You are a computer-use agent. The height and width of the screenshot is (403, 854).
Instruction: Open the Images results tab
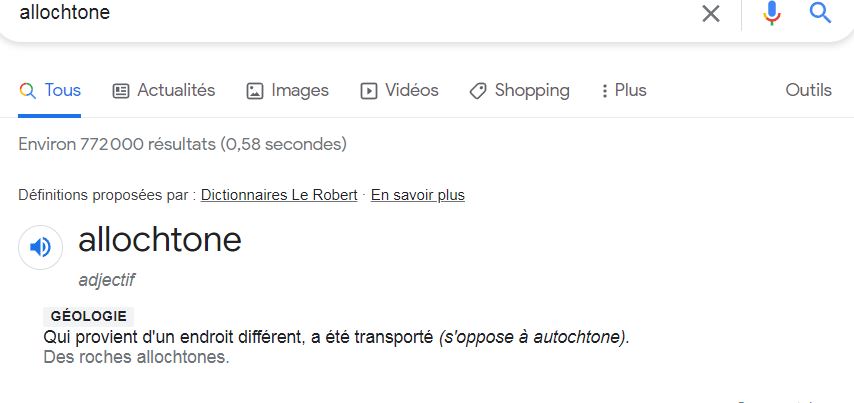click(x=300, y=90)
